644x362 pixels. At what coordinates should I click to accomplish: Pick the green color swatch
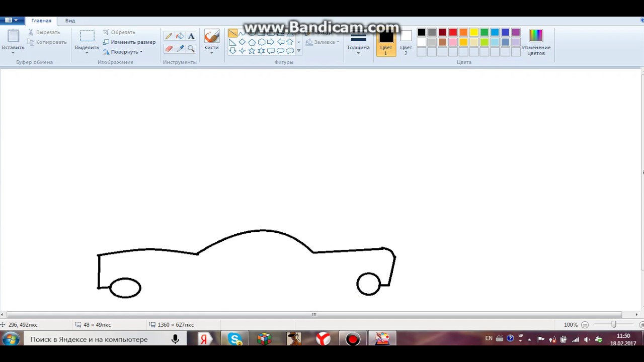(485, 33)
